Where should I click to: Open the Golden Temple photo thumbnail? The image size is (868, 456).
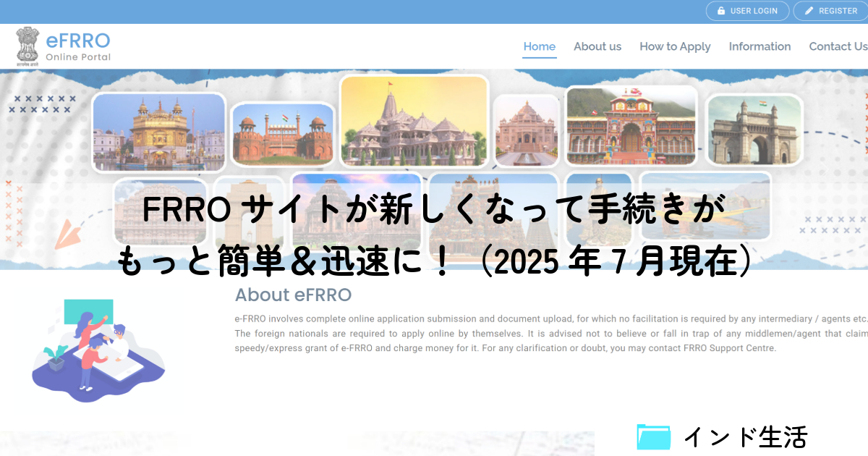click(160, 132)
